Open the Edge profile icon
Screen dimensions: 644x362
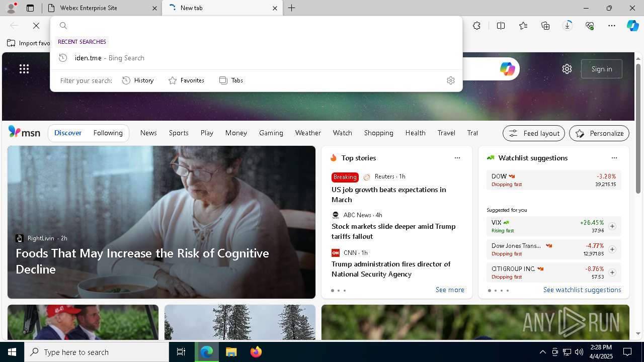11,8
